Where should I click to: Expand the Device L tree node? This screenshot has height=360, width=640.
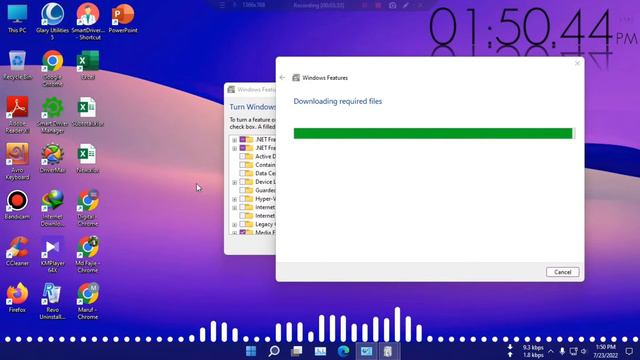235,182
